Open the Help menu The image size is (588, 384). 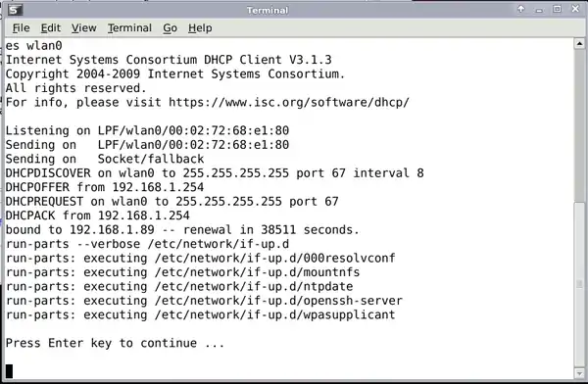[200, 28]
